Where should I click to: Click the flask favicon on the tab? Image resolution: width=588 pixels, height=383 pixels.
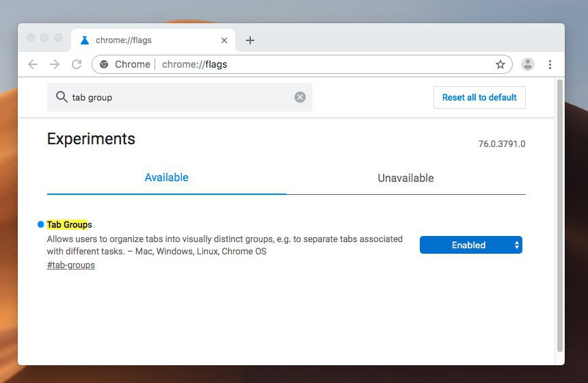pyautogui.click(x=85, y=40)
